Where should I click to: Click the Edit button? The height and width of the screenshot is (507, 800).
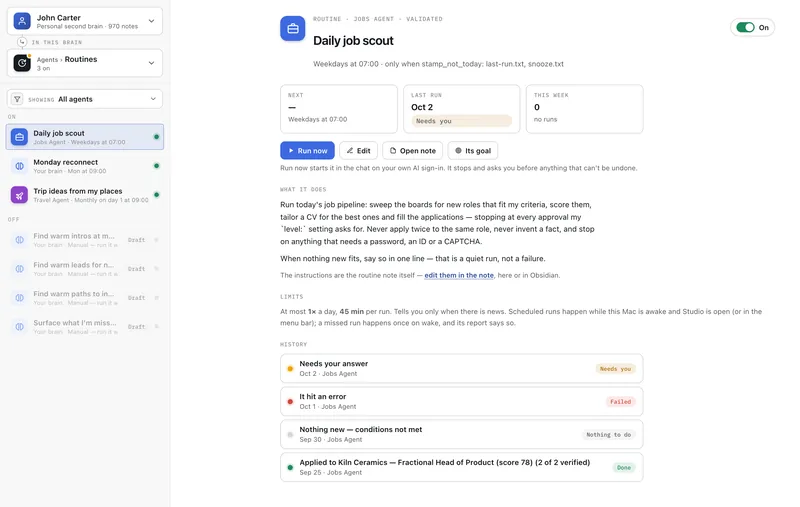tap(359, 150)
